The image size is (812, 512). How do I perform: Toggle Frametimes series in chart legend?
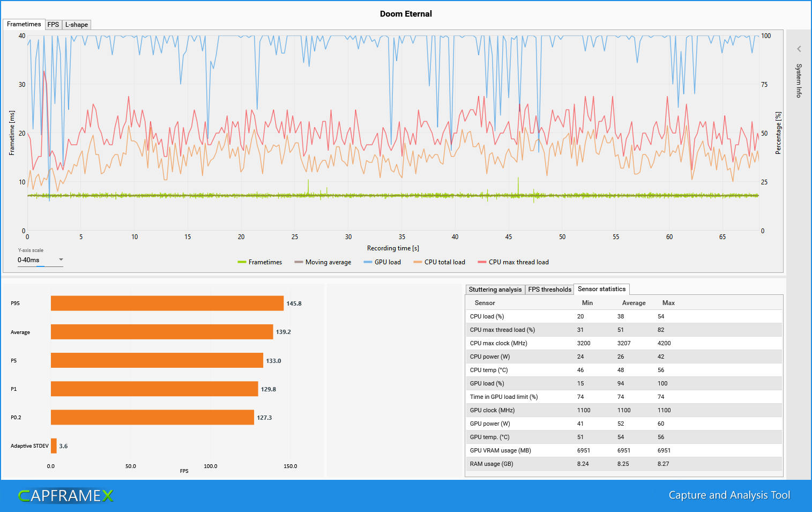tap(260, 262)
